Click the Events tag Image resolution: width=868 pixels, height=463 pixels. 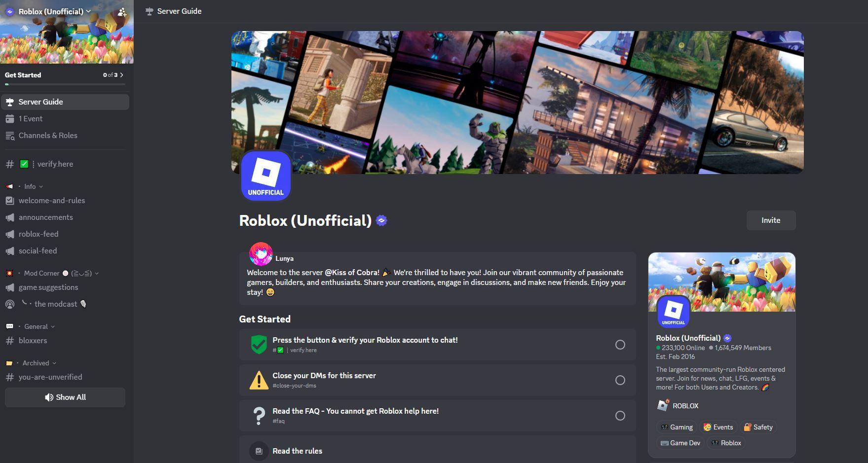coord(718,427)
